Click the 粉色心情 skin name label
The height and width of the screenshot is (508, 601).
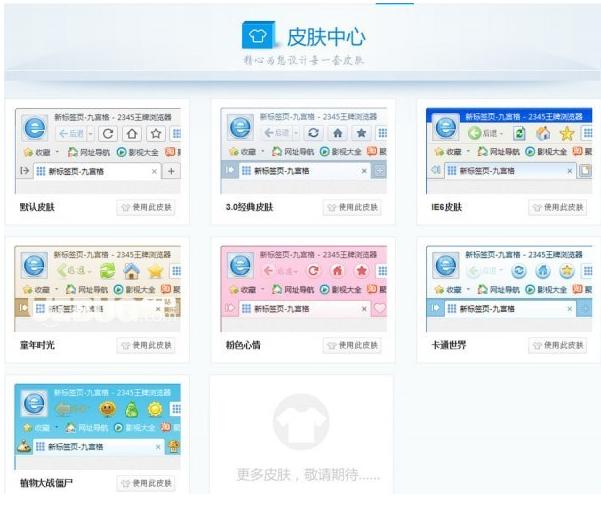[x=243, y=345]
